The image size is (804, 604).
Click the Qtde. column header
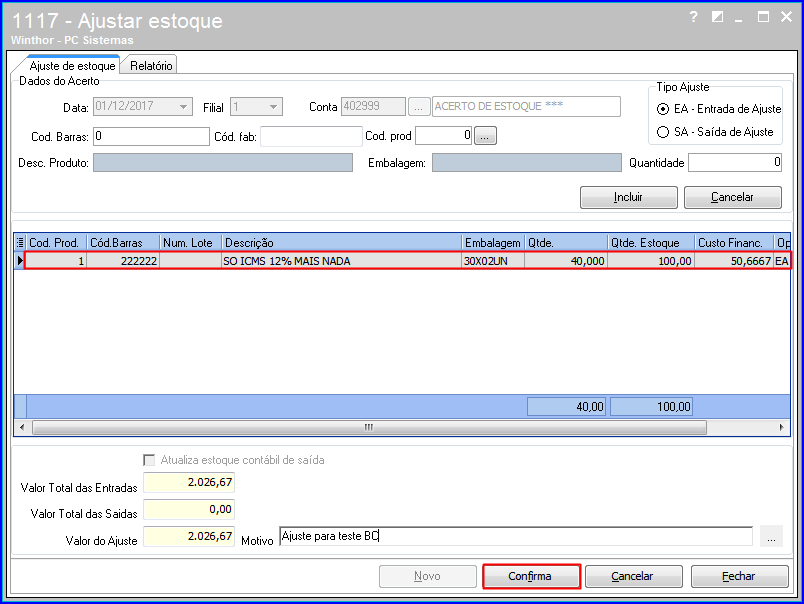[x=566, y=243]
